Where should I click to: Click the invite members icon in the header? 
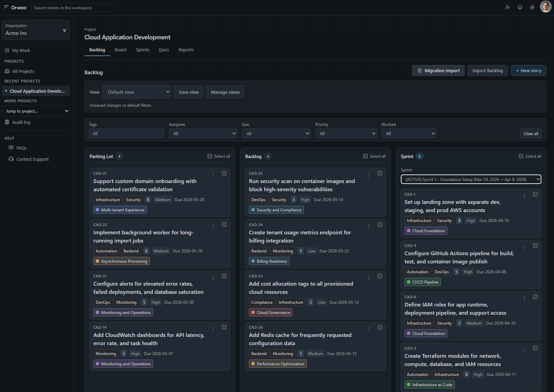(507, 7)
